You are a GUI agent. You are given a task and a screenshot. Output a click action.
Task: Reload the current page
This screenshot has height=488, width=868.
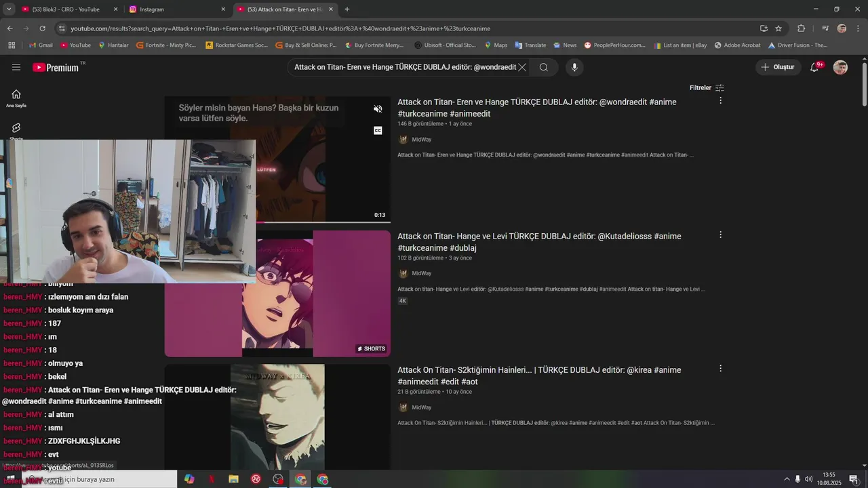coord(42,28)
